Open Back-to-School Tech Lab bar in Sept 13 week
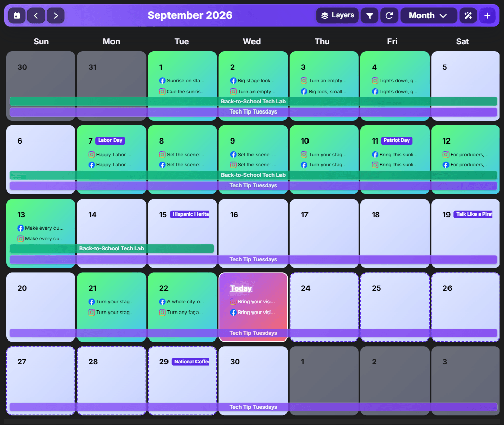This screenshot has width=504, height=425. pyautogui.click(x=111, y=249)
